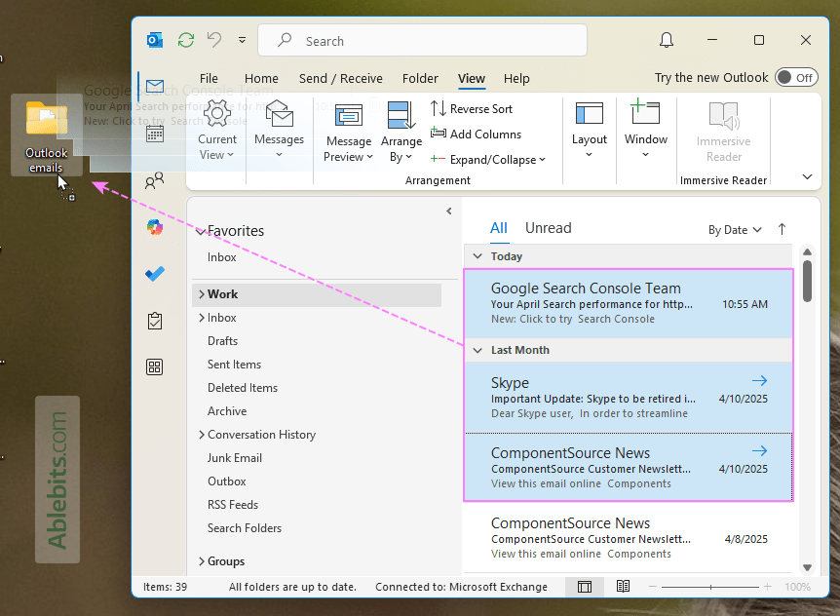Click the zoom out minus button
Screen dimensions: 840x616
coord(653,587)
